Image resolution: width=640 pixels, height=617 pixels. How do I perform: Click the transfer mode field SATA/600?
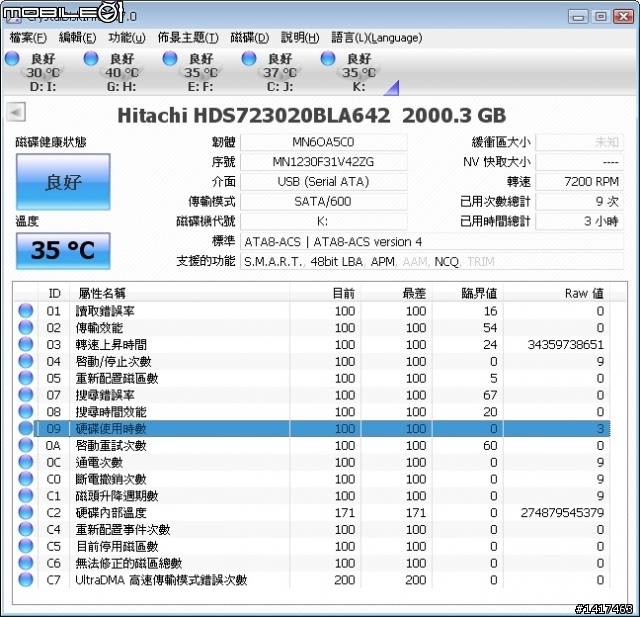[x=324, y=202]
